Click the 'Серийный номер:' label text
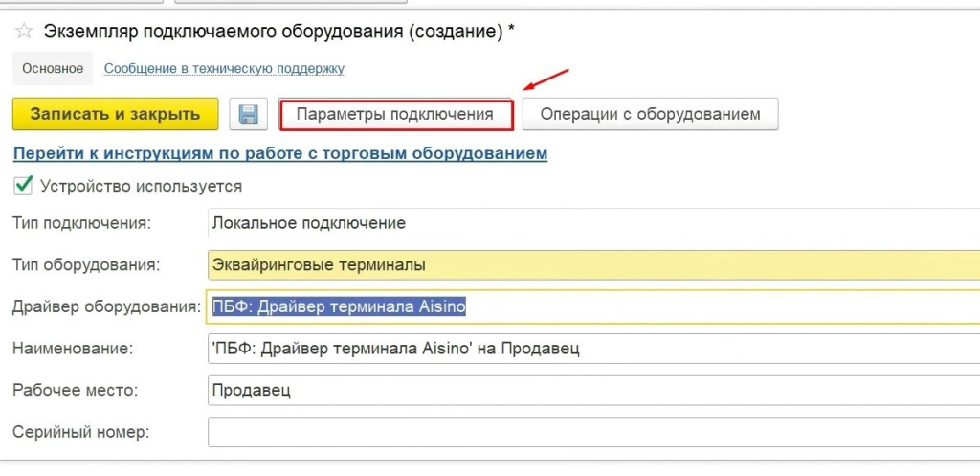 81,432
